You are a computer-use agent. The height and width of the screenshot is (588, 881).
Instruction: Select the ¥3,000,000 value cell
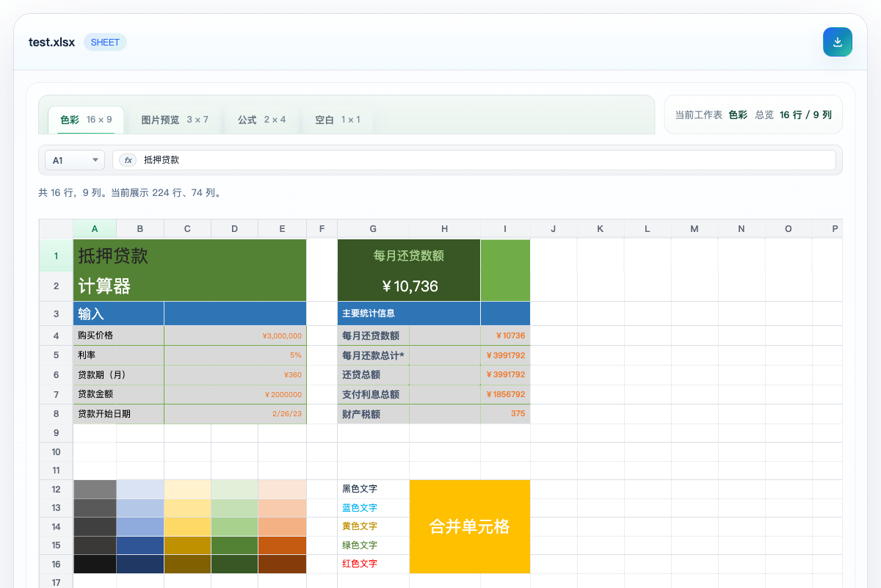pos(235,335)
